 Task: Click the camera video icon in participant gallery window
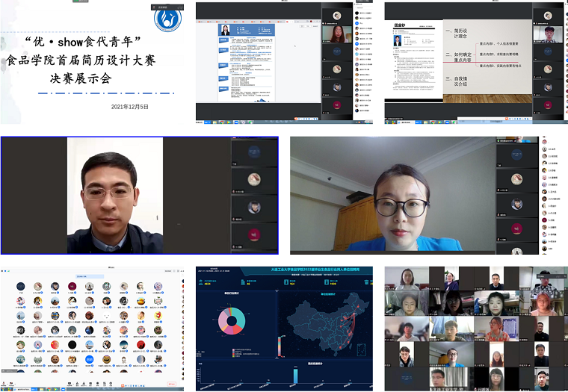[x=11, y=383]
